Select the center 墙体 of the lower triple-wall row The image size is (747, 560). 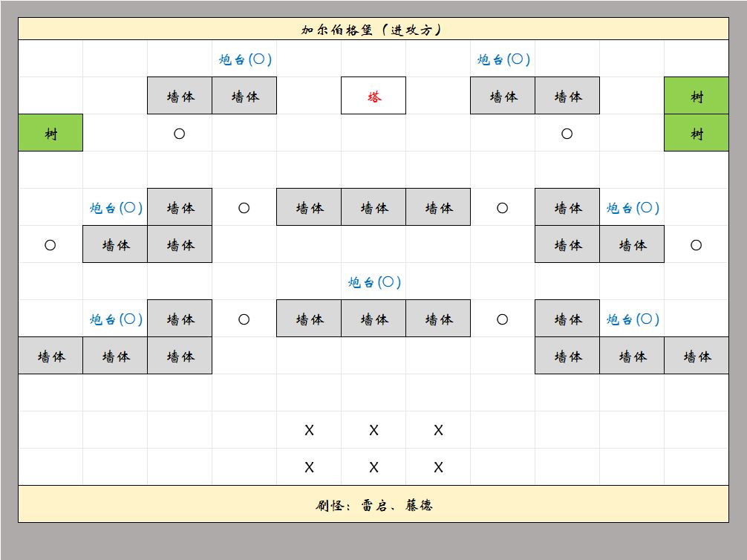coord(373,319)
